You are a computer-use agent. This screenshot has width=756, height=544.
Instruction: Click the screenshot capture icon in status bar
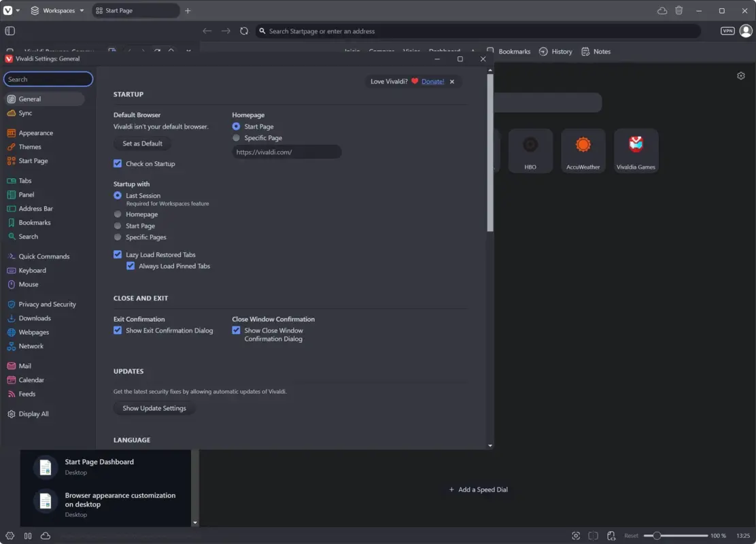576,536
